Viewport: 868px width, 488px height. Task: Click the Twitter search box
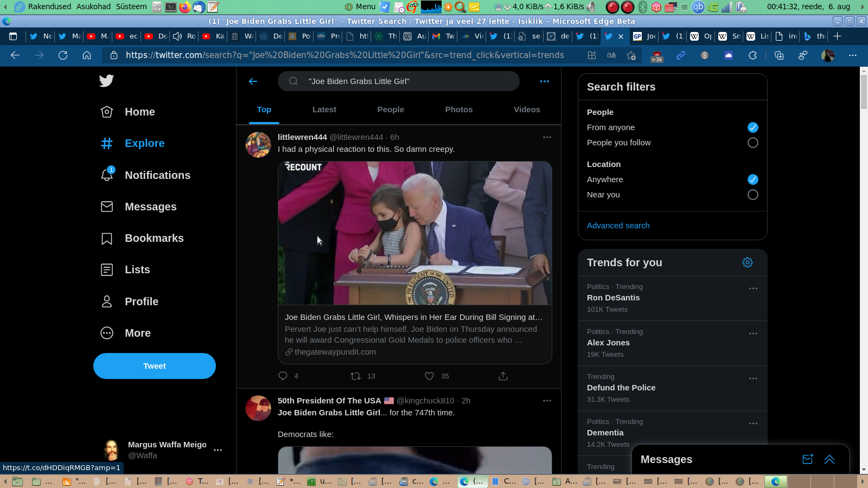(x=399, y=81)
